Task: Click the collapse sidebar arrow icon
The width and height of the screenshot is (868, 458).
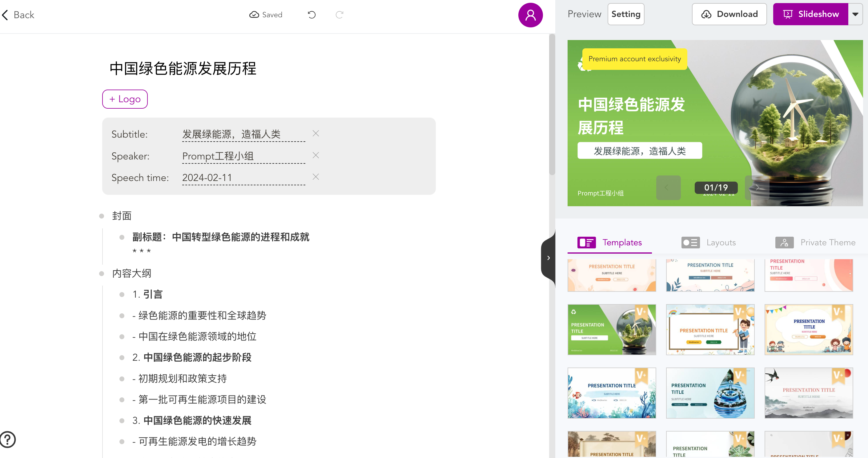Action: (549, 258)
